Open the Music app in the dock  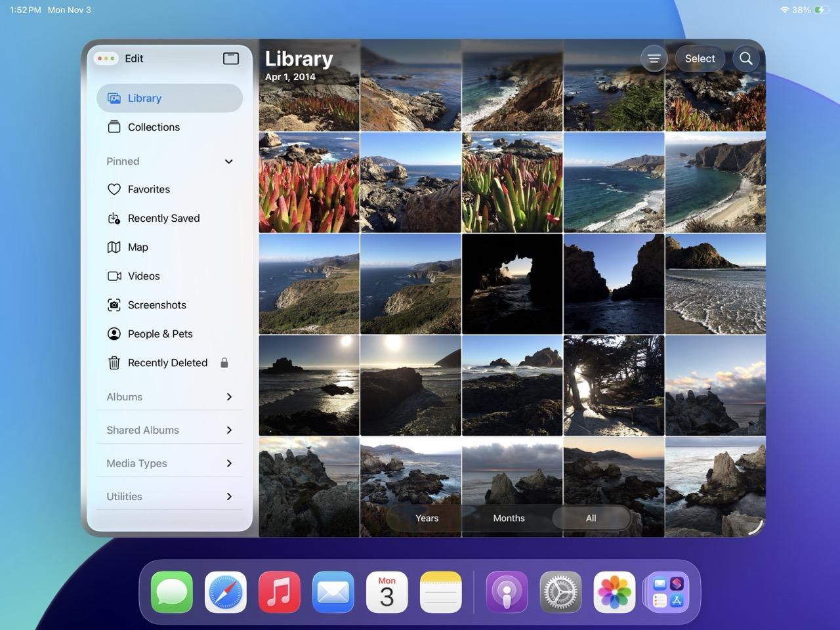pos(280,592)
